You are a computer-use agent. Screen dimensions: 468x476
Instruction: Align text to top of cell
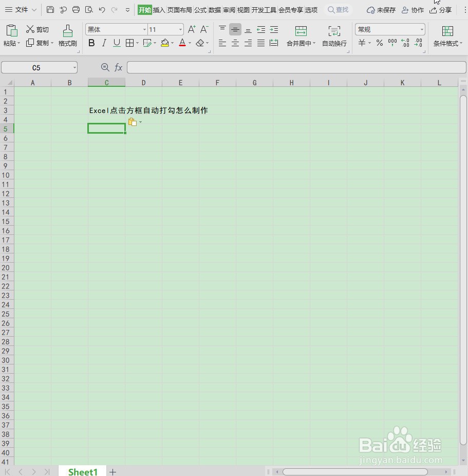tap(222, 29)
